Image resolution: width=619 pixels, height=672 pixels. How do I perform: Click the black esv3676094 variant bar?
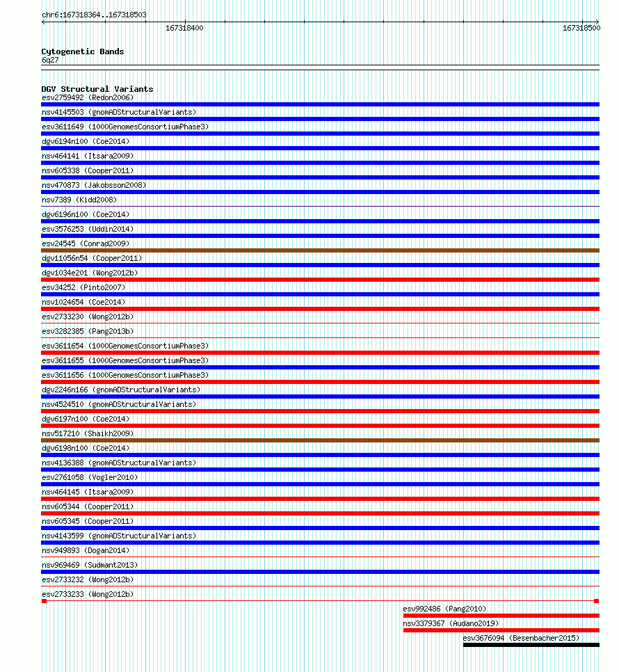tap(531, 645)
